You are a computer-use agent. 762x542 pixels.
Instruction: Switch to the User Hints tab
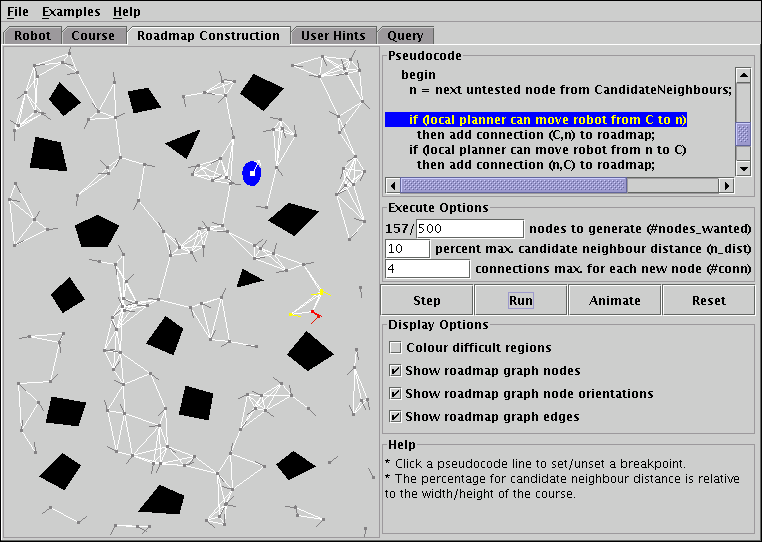[333, 35]
